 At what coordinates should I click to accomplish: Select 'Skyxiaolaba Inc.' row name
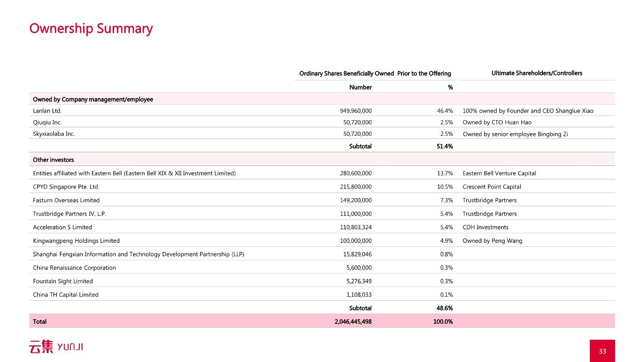coord(54,134)
